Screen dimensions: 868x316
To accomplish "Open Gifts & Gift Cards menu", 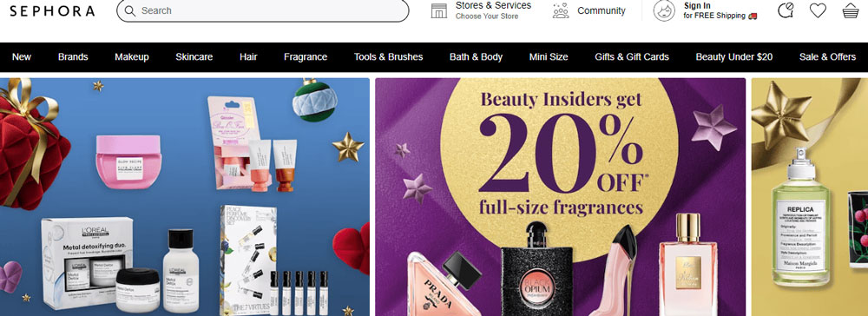I will (632, 57).
